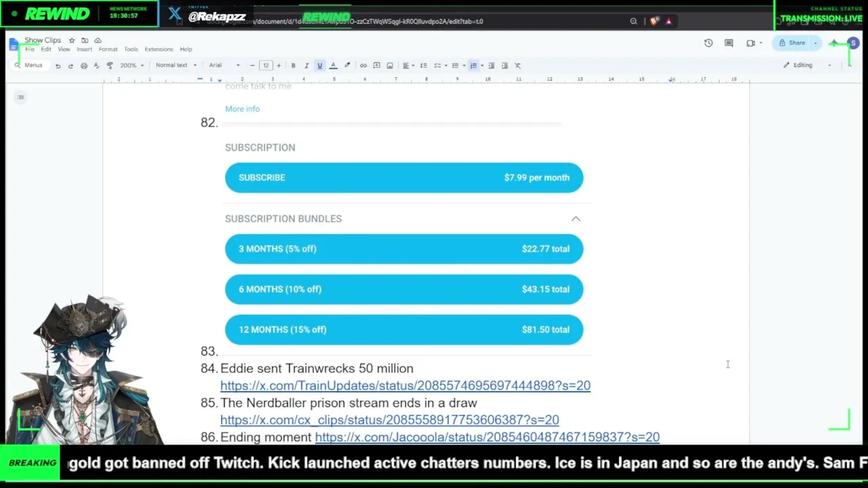
Task: Click the SUBSCRIBE $7.99 per month button
Action: (x=404, y=178)
